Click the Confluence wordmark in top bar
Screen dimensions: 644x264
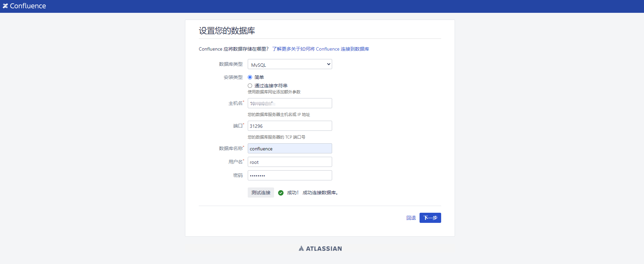click(28, 6)
